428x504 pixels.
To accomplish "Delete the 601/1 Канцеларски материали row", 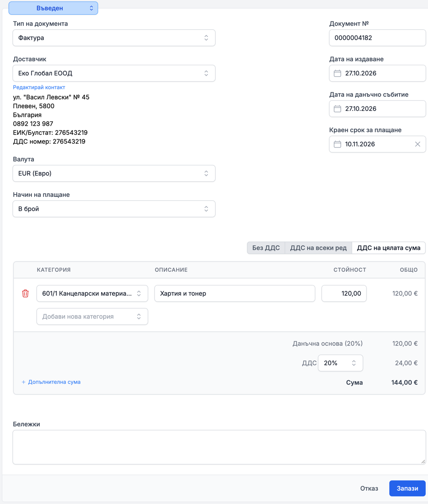I will point(25,293).
